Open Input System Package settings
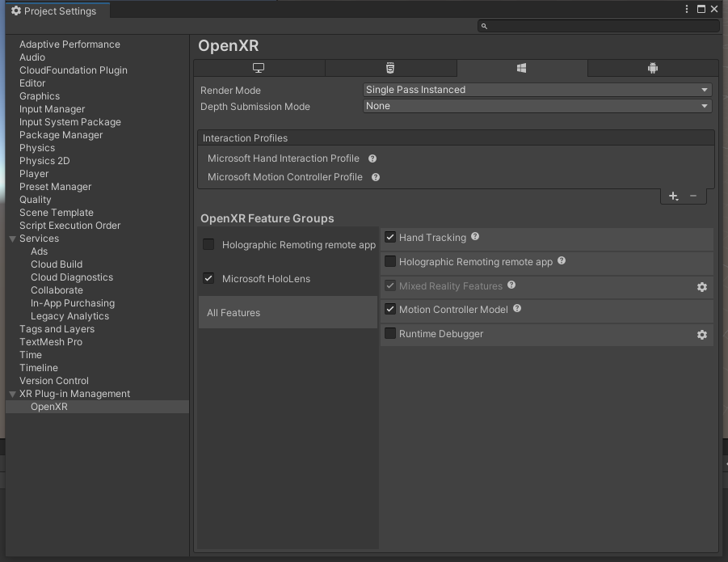This screenshot has height=562, width=728. coord(70,122)
